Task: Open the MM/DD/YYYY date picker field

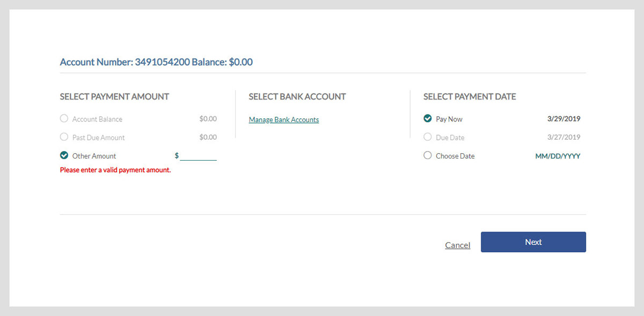Action: (x=558, y=156)
